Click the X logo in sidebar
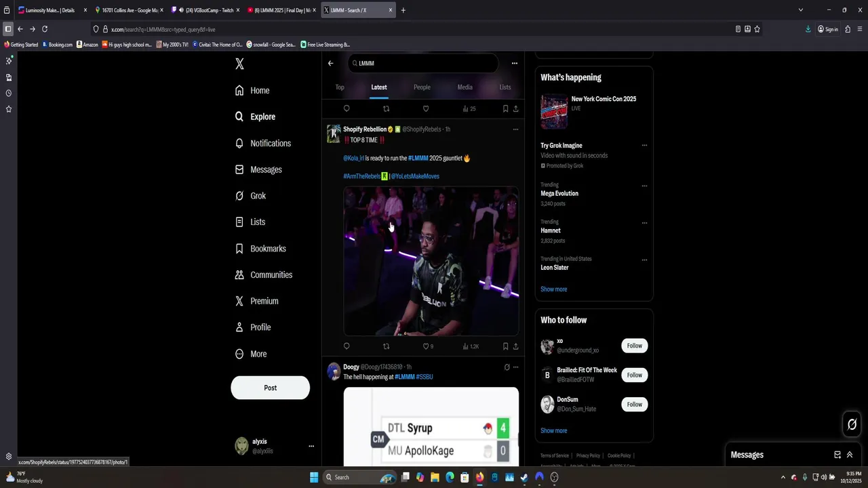Image resolution: width=868 pixels, height=488 pixels. [239, 64]
